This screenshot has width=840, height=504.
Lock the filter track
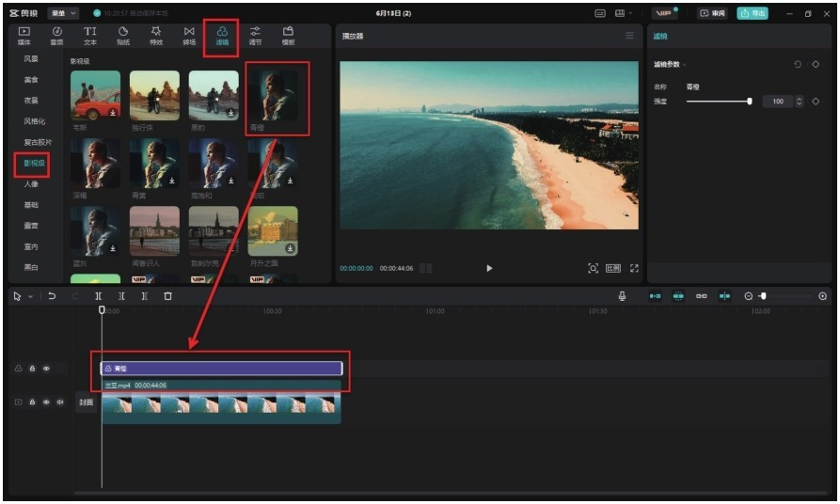coord(32,369)
